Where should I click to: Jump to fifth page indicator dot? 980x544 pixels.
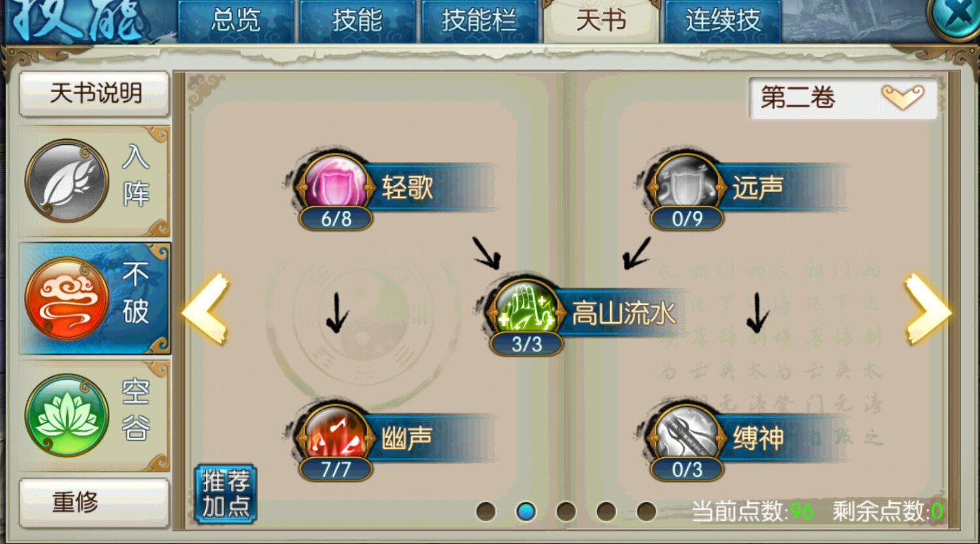coord(646,511)
